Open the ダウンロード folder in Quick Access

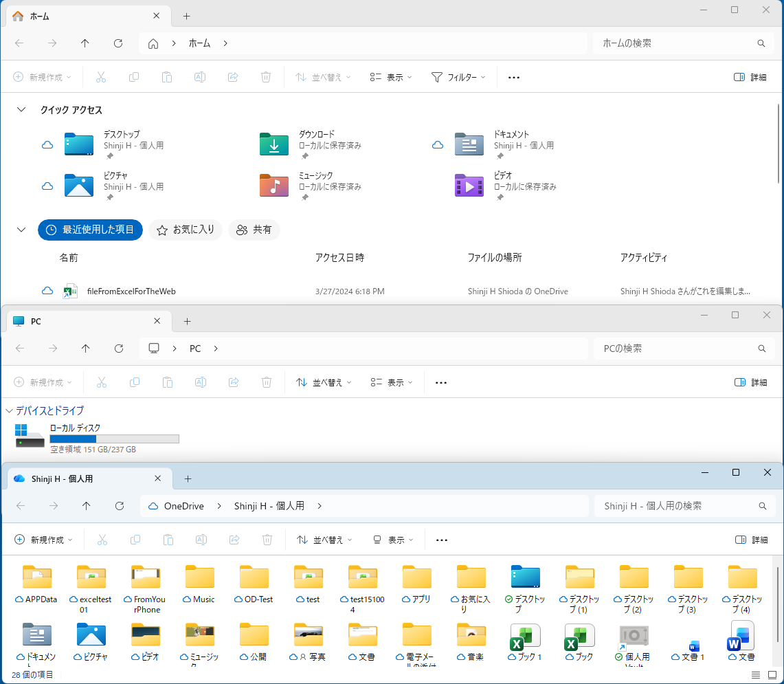point(274,144)
